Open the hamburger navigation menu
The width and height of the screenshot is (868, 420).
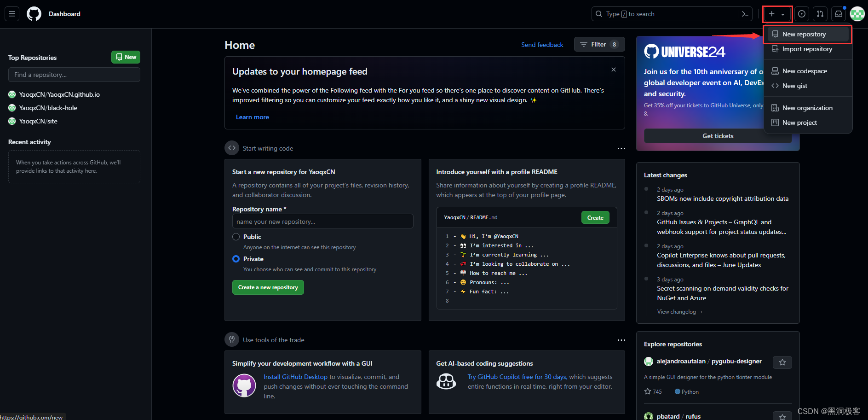click(12, 14)
